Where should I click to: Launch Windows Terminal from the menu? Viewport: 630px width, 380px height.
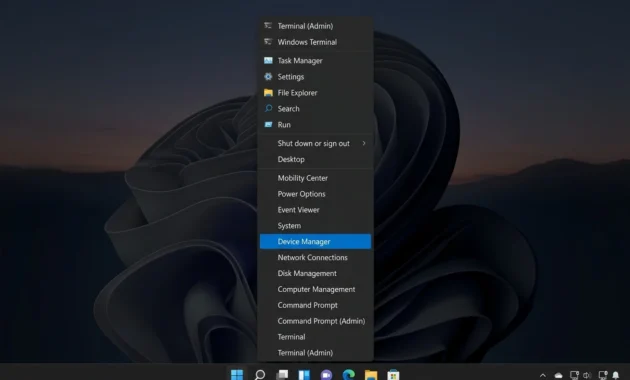pyautogui.click(x=315, y=42)
